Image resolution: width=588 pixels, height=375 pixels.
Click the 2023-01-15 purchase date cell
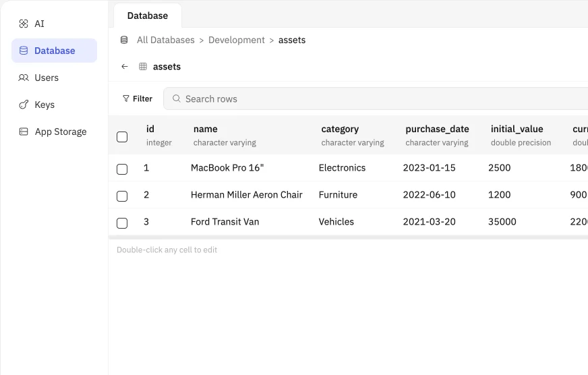429,168
